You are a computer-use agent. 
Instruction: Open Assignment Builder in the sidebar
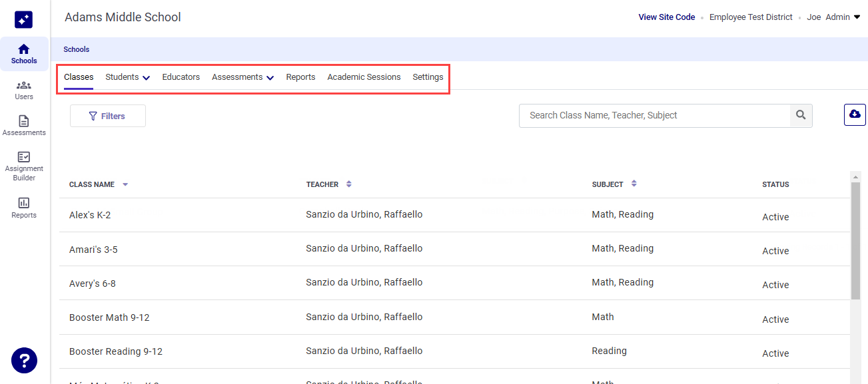coord(24,166)
